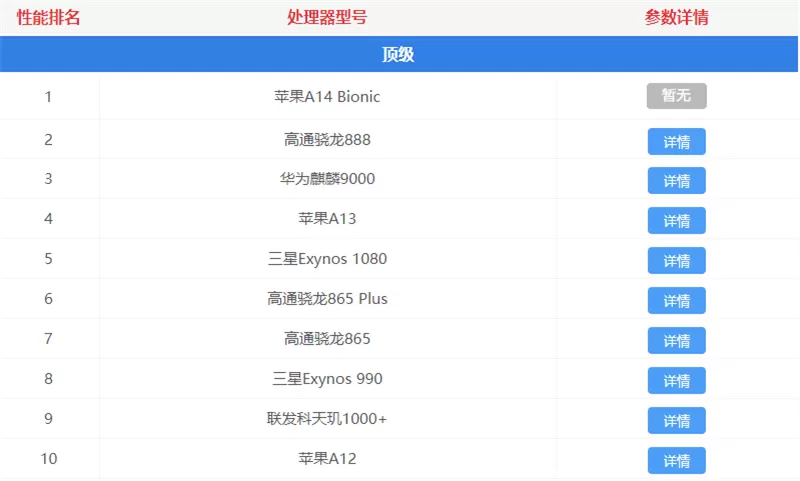This screenshot has height=481, width=800.
Task: Open 详情 for 高通骁龙865 Plus
Action: click(x=677, y=300)
